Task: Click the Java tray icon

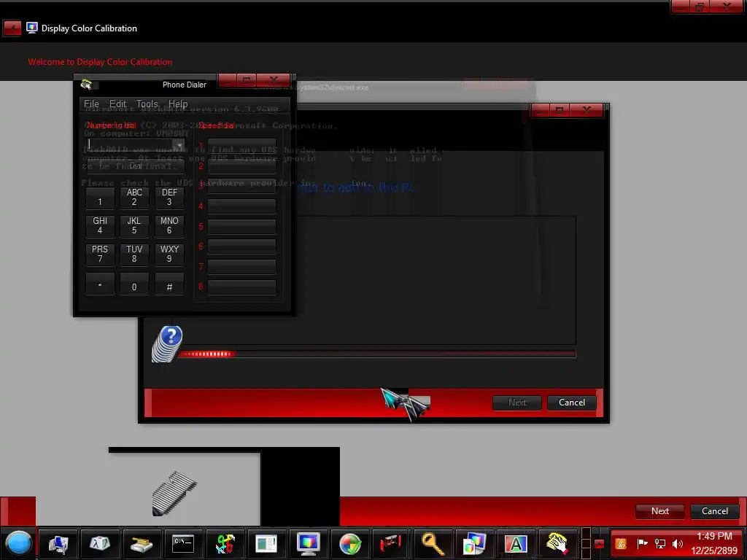Action: [x=621, y=543]
